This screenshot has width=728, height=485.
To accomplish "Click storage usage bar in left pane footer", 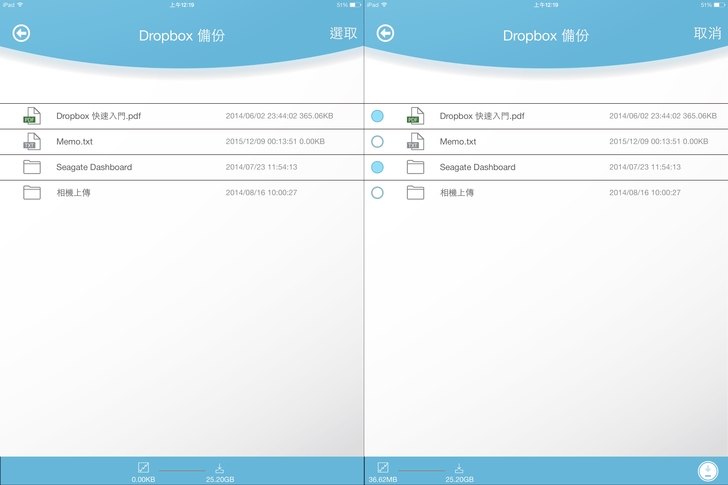I will point(182,469).
